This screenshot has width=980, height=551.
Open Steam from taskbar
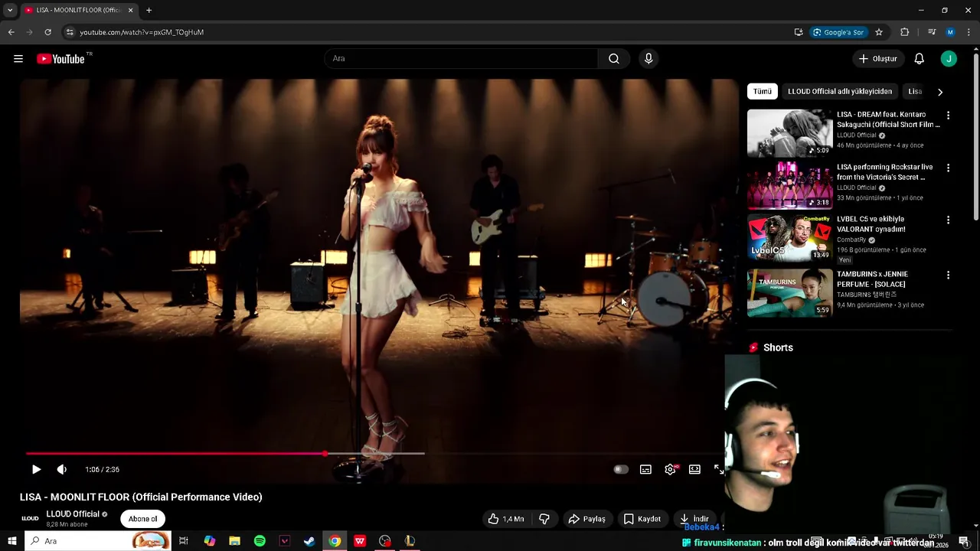coord(309,541)
